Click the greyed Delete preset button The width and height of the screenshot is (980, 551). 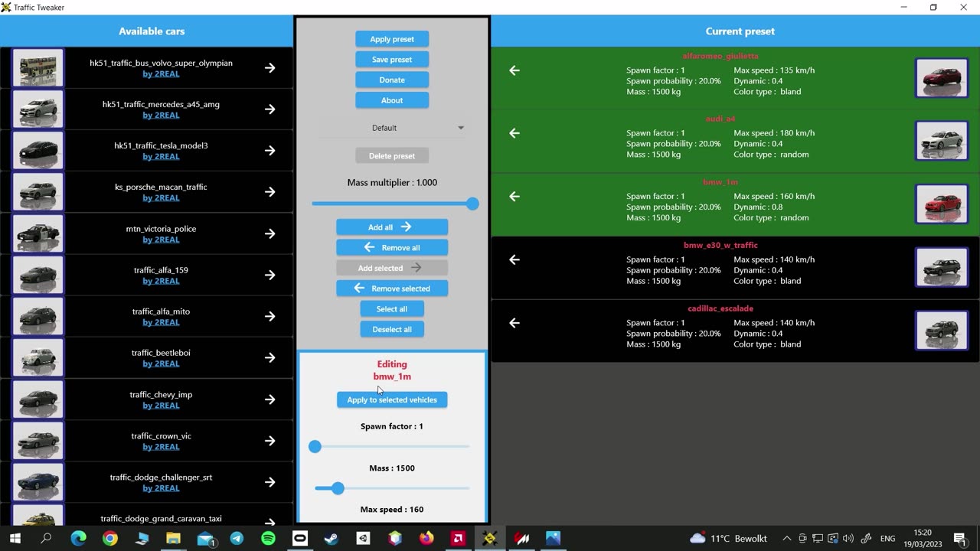[392, 156]
